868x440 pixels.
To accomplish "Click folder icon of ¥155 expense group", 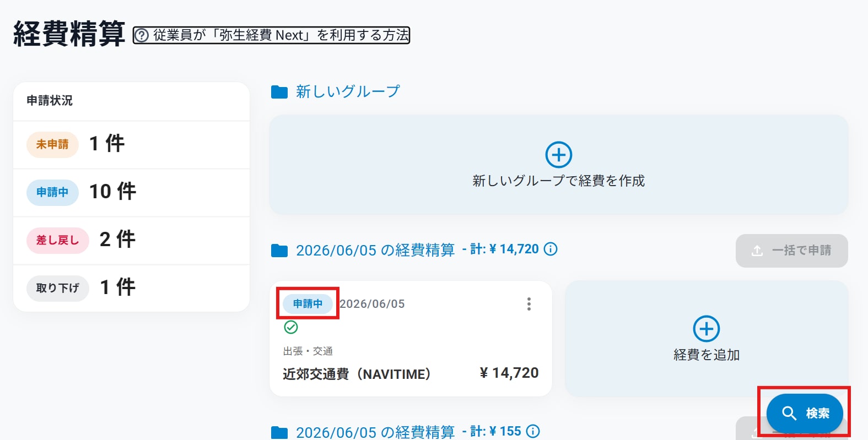I will [x=279, y=432].
